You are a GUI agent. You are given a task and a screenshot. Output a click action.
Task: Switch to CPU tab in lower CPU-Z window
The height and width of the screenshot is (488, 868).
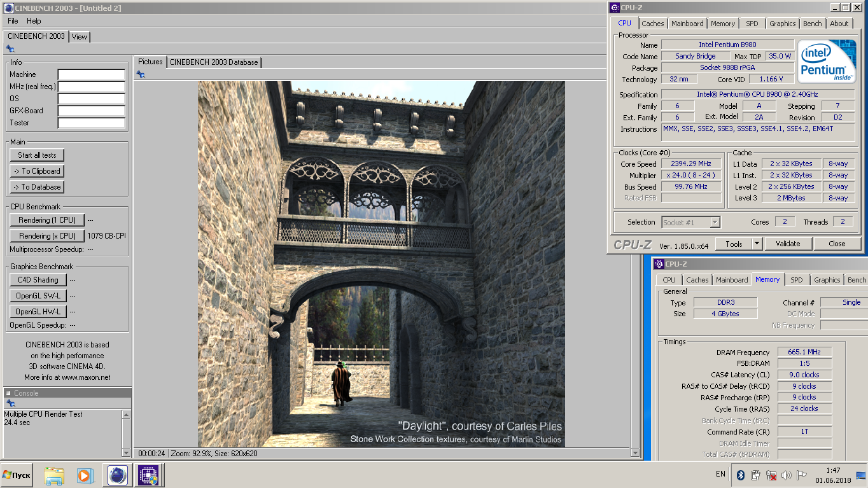click(669, 280)
